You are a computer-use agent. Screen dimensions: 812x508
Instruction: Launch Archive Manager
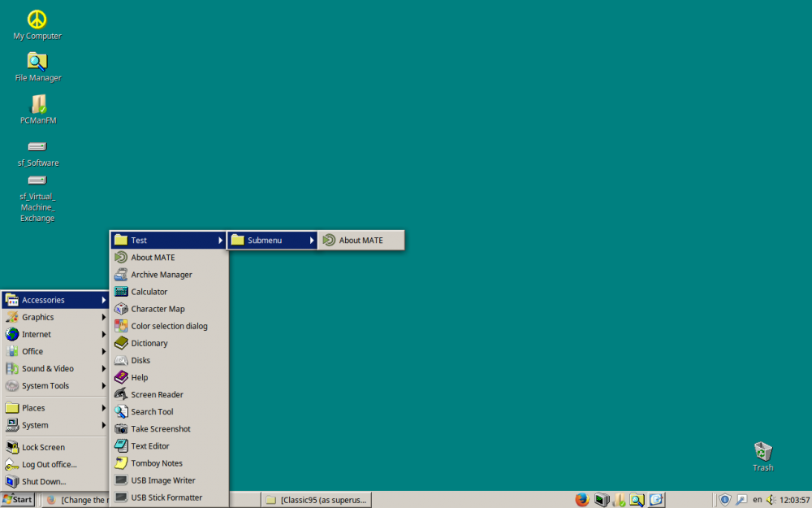click(x=169, y=274)
